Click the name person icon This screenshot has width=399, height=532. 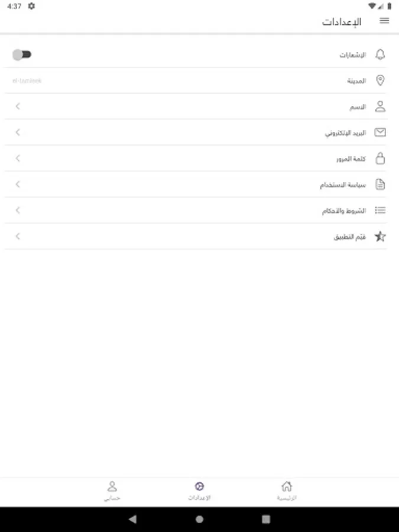click(x=380, y=107)
